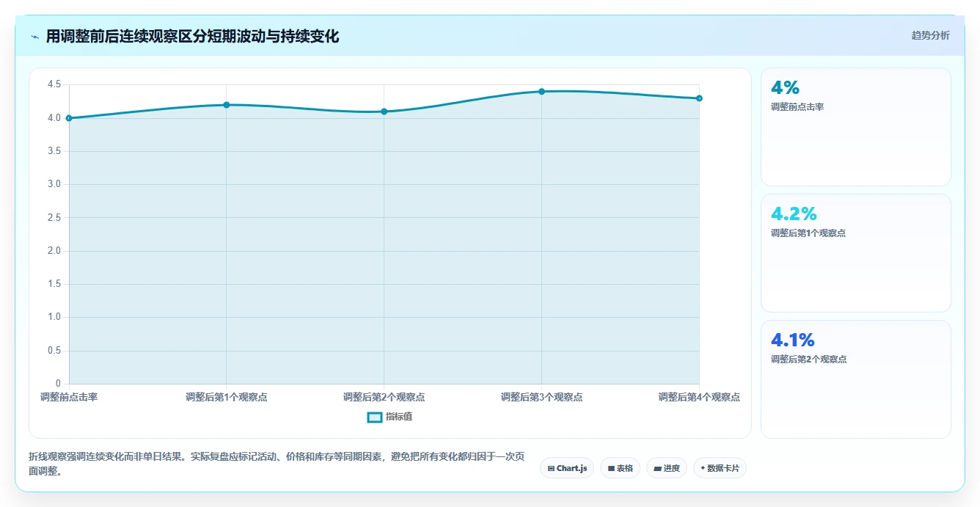Click the 趋势分析 label in header

click(930, 35)
